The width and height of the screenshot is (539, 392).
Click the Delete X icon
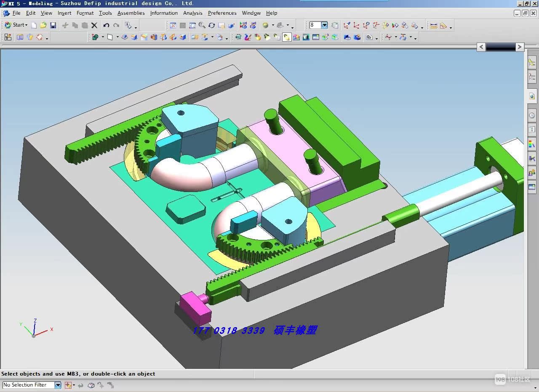coord(94,25)
